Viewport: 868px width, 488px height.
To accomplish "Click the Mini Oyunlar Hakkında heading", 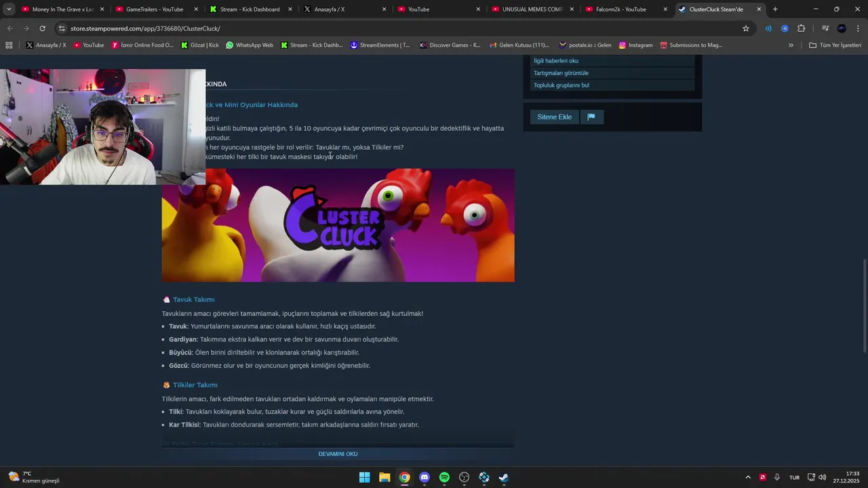I will click(x=252, y=105).
